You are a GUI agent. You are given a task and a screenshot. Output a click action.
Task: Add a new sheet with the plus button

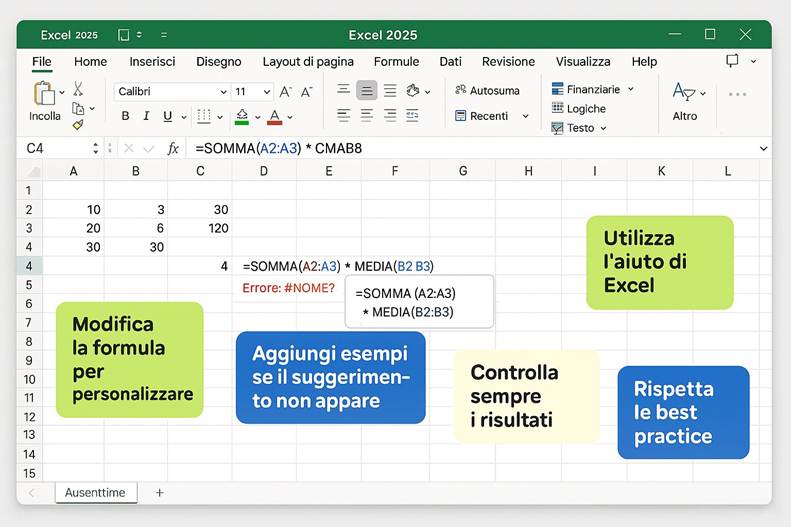coord(159,493)
